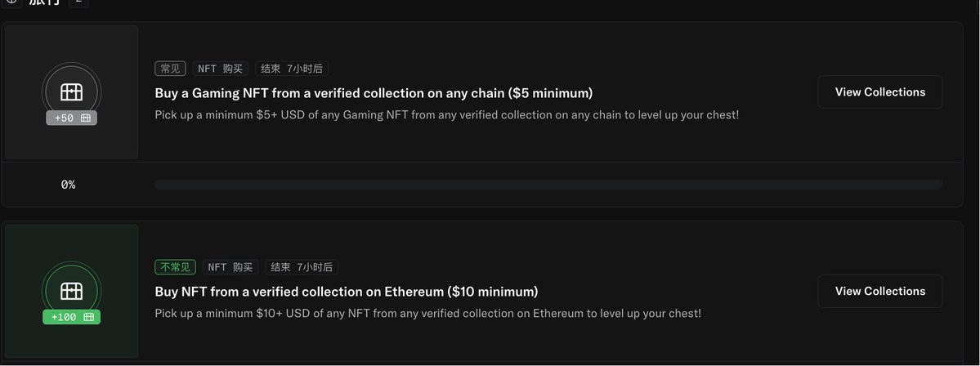Screen dimensions: 980x366
Task: Click View Collections for the Gaming NFT quest
Action: (x=880, y=91)
